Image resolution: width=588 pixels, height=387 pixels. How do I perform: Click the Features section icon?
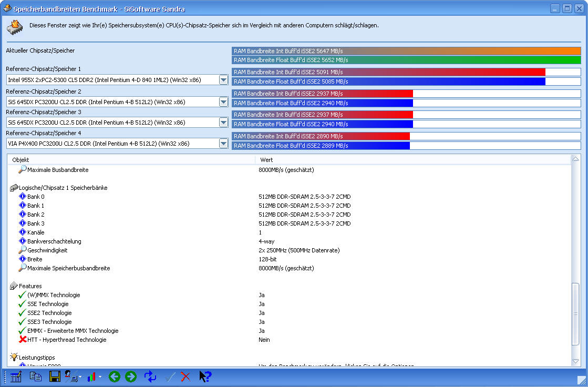pyautogui.click(x=14, y=286)
